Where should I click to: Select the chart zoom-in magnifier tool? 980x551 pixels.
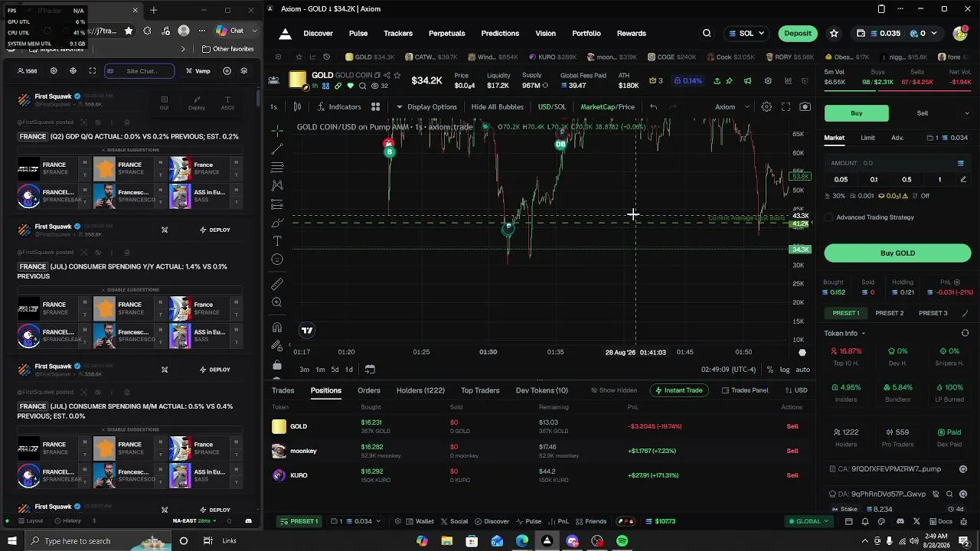277,303
